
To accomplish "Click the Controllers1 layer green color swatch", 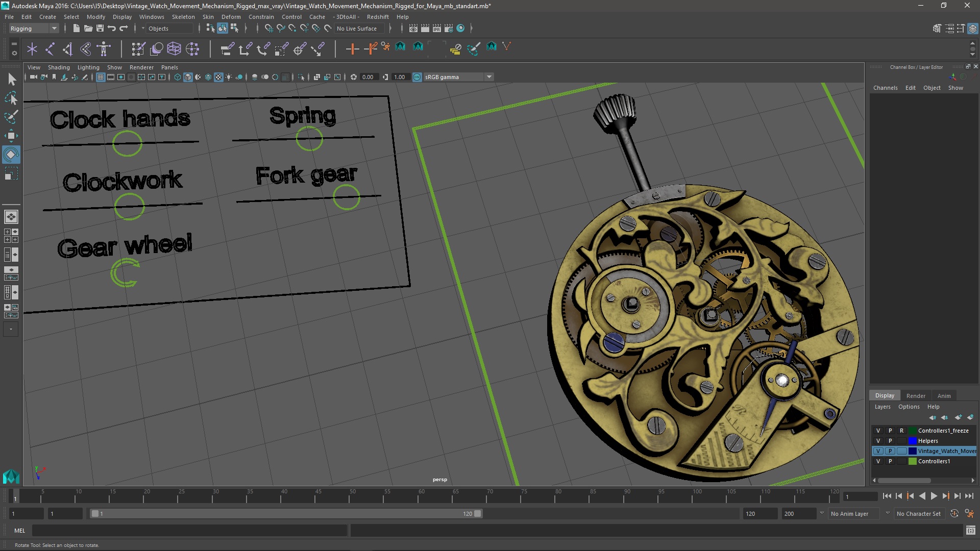I will [x=913, y=461].
